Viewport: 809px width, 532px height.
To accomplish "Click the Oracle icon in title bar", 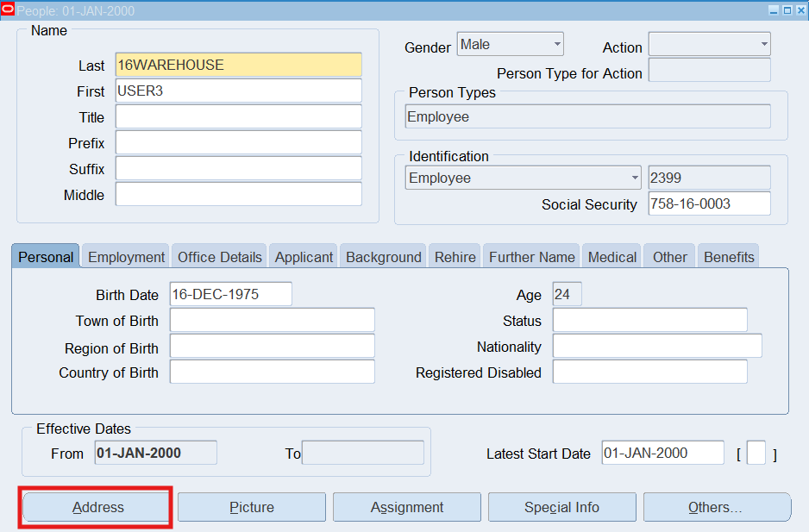I will [9, 11].
